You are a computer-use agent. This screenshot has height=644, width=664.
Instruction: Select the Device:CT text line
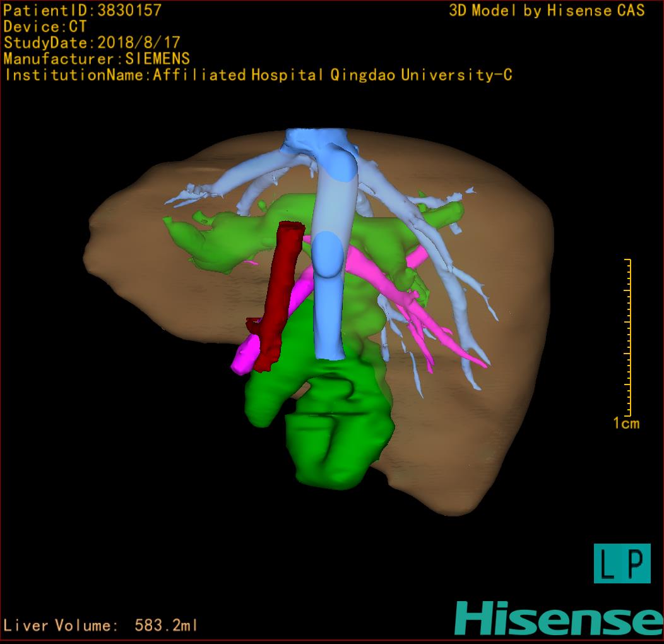coord(45,27)
